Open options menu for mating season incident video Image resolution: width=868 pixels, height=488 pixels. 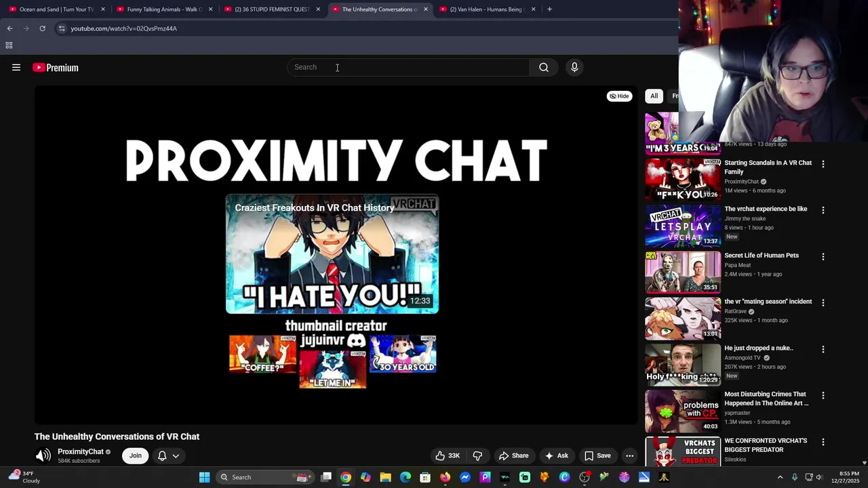(x=823, y=303)
